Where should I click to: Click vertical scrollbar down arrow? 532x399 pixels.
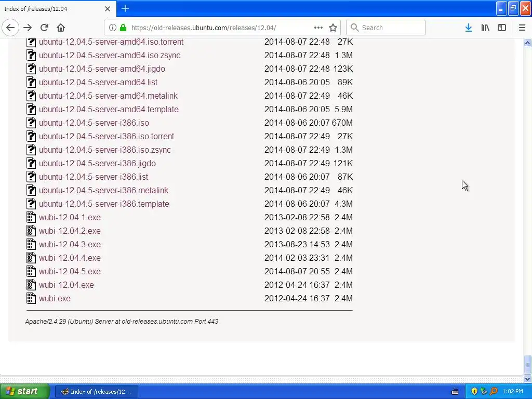[x=527, y=379]
